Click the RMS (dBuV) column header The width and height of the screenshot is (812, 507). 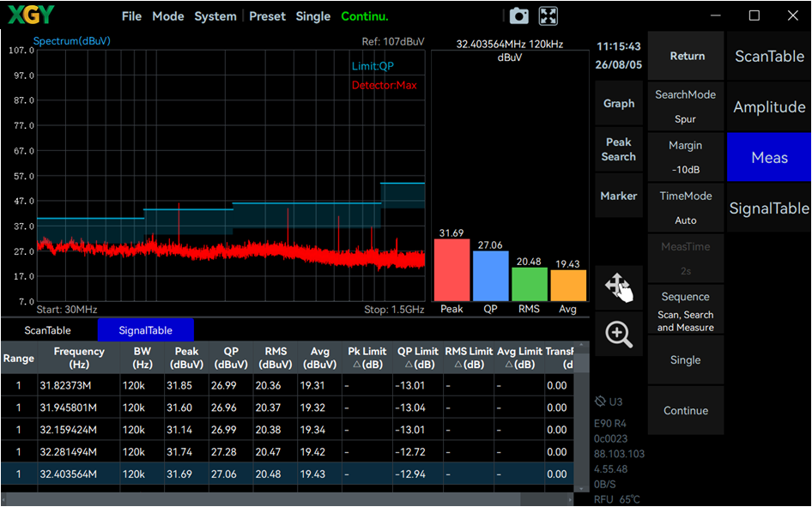[276, 358]
